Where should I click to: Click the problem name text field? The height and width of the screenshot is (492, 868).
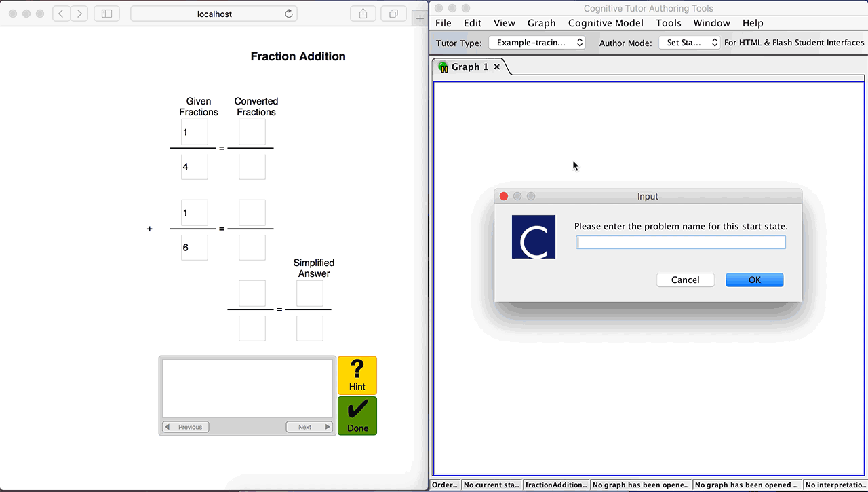coord(680,242)
